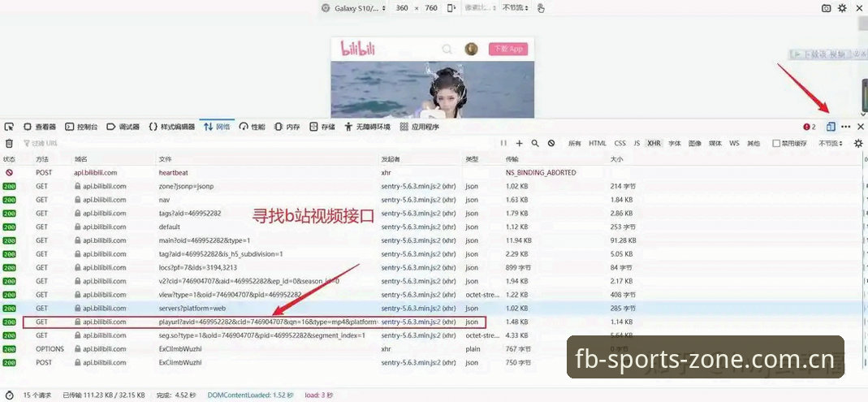Toggle the XHR request filter
This screenshot has height=402, width=868.
pos(654,144)
